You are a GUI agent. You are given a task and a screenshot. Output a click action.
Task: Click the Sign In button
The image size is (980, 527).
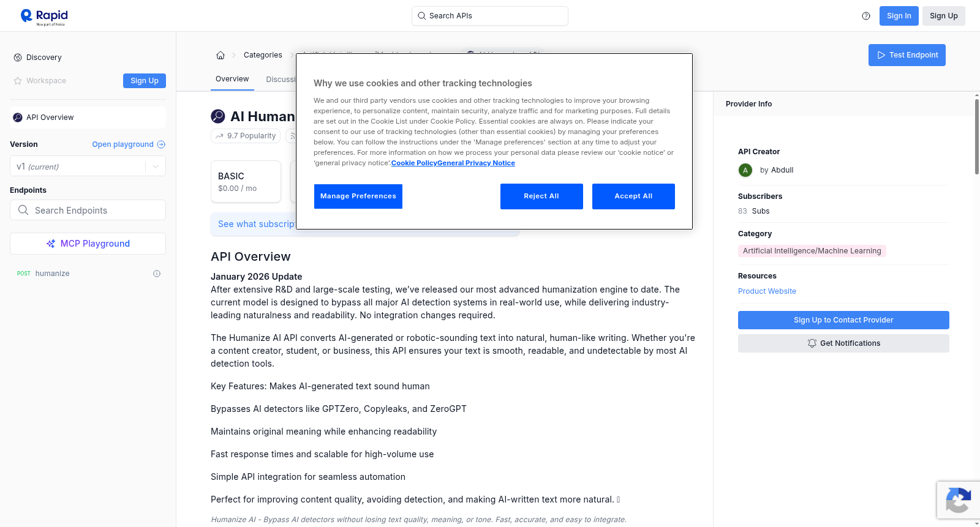(899, 16)
